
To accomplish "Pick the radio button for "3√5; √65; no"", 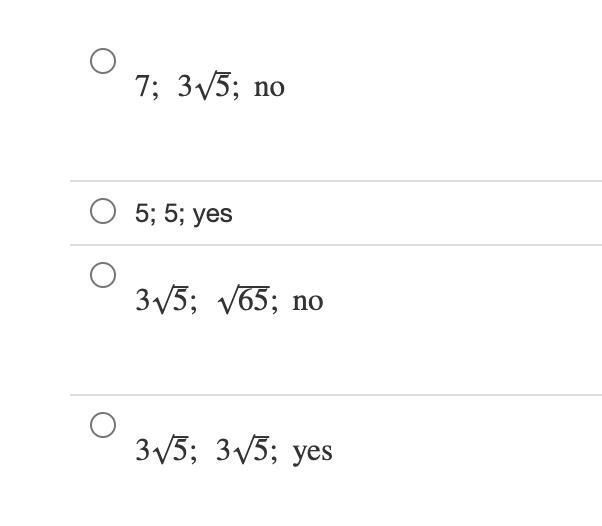I will (x=103, y=275).
